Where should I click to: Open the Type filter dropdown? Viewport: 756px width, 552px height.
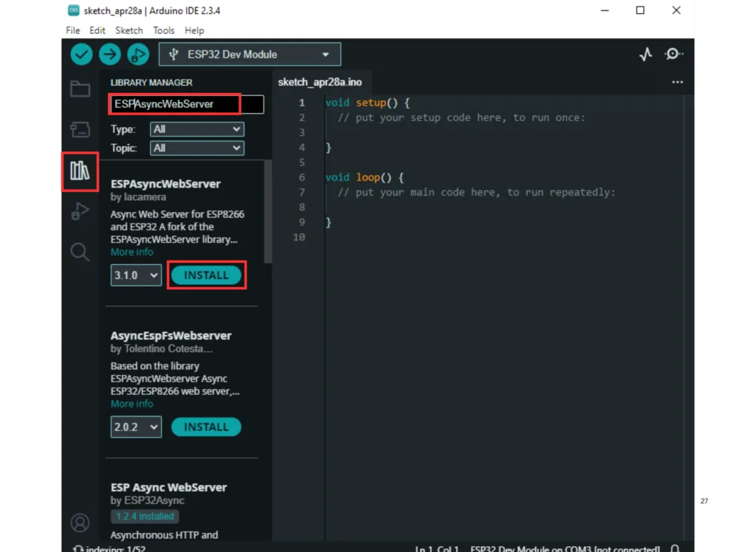(196, 129)
